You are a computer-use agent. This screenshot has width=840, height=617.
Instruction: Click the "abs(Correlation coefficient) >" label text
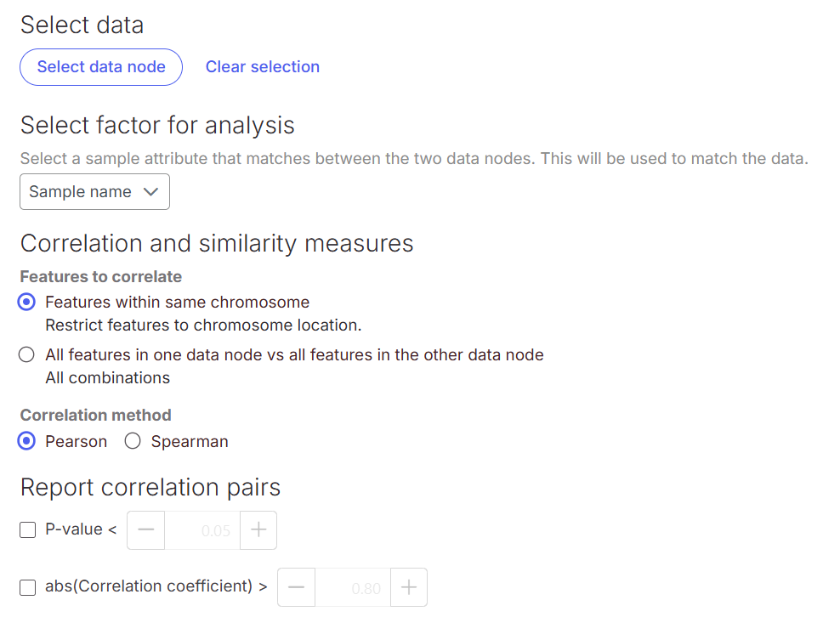(156, 586)
